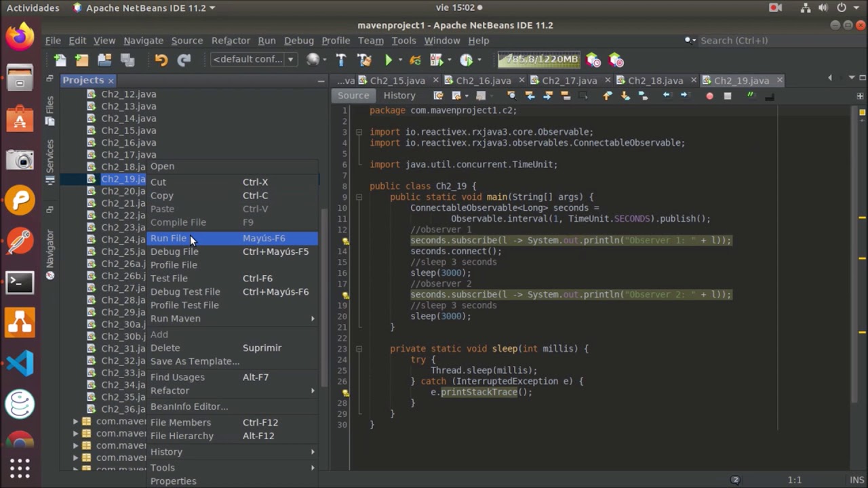868x488 pixels.
Task: Toggle Source view in editor
Action: [353, 96]
